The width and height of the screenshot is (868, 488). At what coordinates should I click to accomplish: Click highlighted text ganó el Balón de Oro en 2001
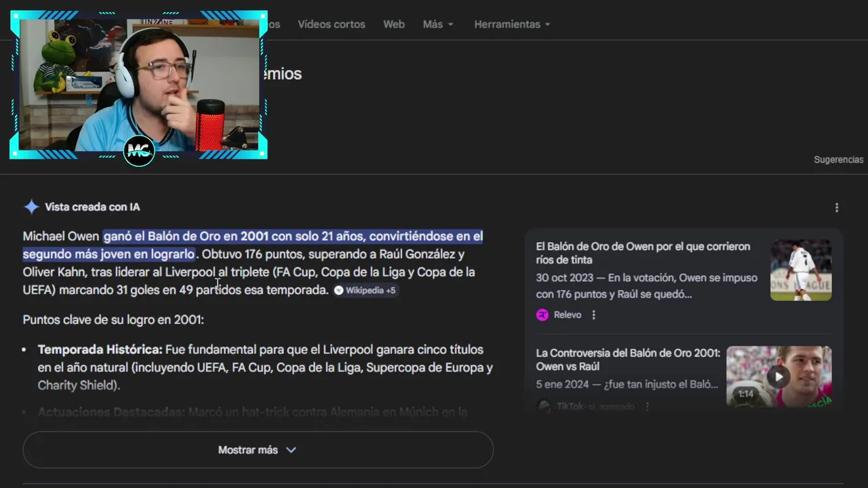tap(186, 236)
